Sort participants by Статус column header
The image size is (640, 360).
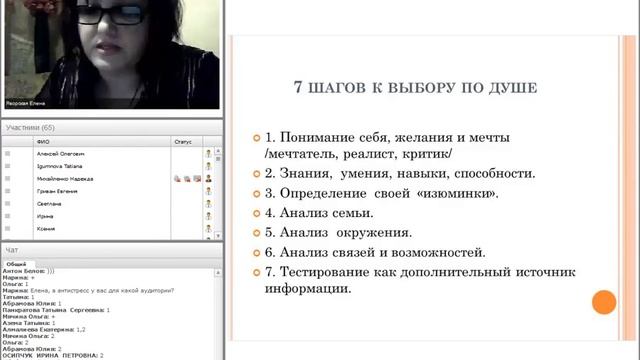[187, 142]
